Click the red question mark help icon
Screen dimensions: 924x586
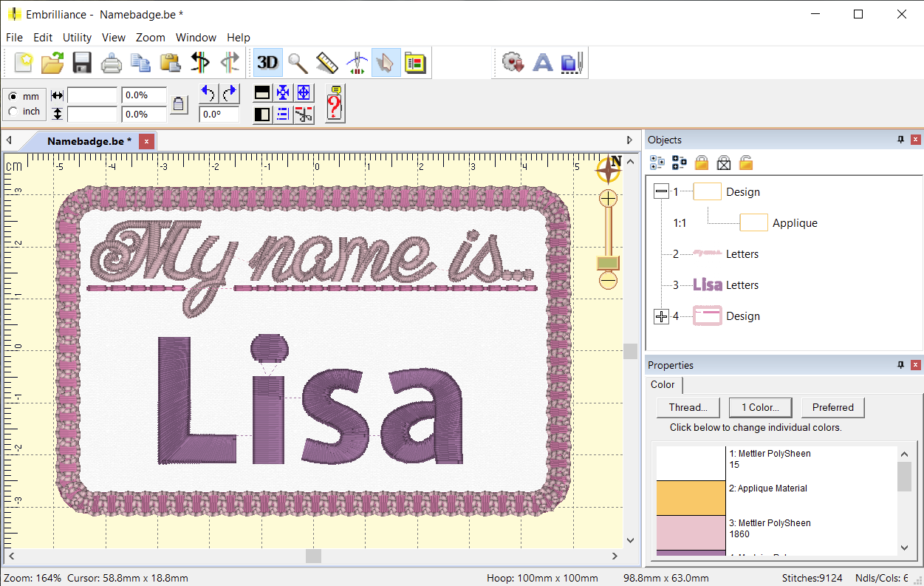pos(335,103)
